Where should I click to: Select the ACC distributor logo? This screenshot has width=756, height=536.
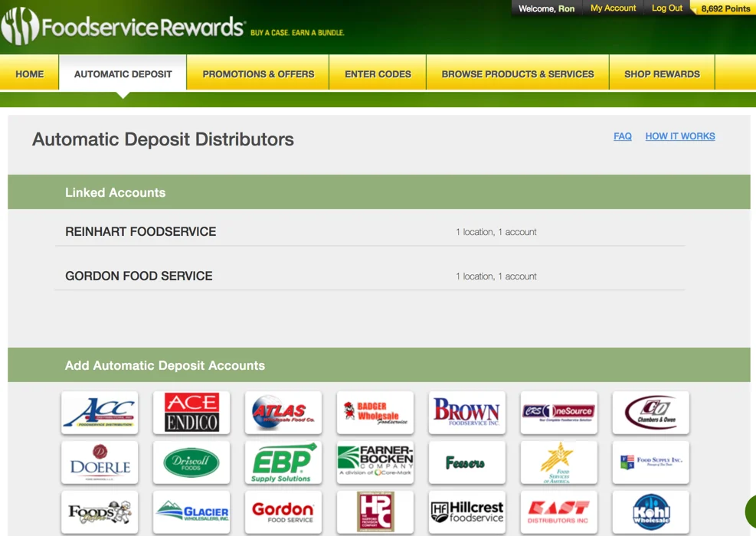[x=100, y=413]
